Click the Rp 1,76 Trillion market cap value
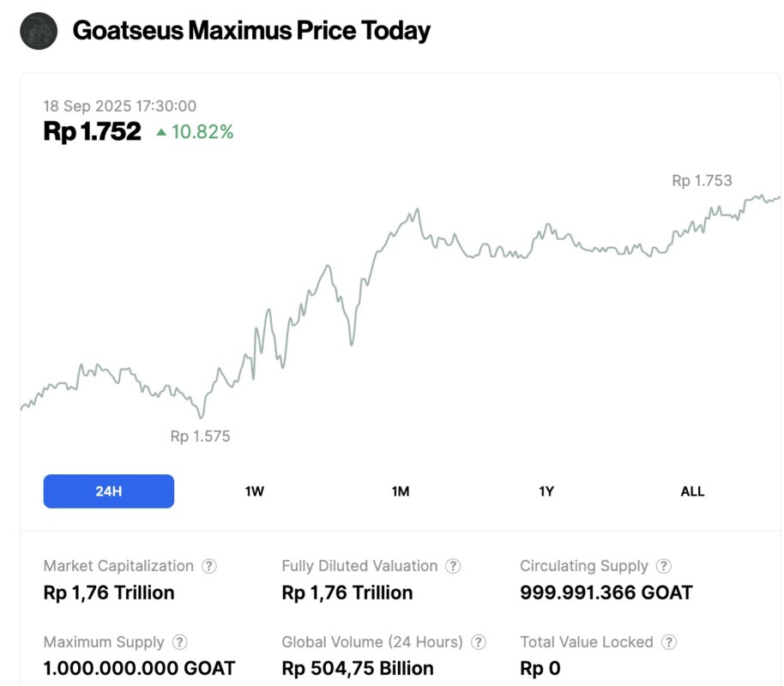The width and height of the screenshot is (784, 686). [x=109, y=593]
